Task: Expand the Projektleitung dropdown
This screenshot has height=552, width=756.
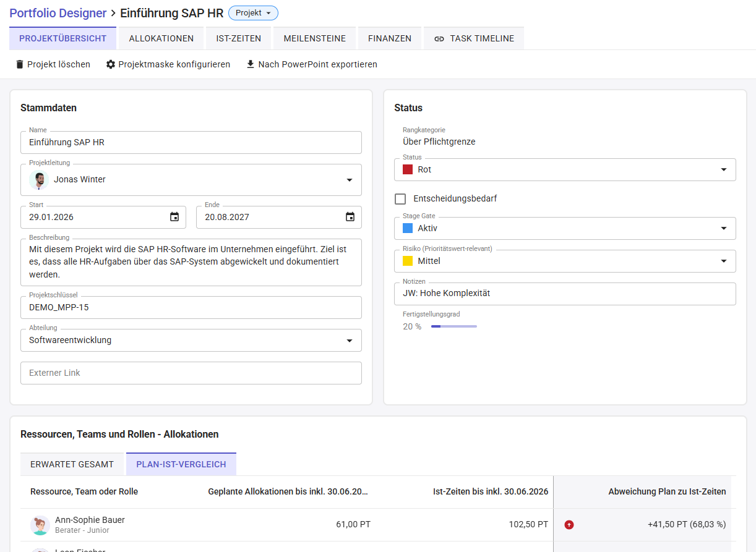Action: click(350, 180)
